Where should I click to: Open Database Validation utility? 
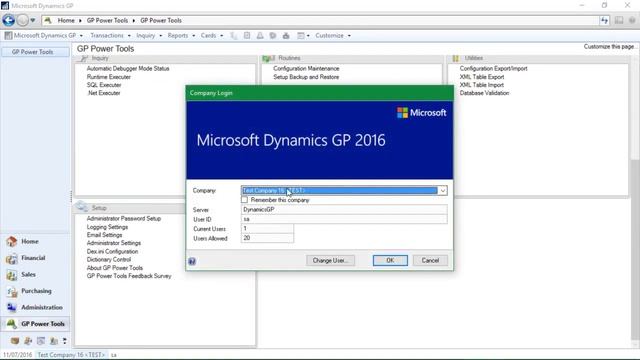[484, 93]
